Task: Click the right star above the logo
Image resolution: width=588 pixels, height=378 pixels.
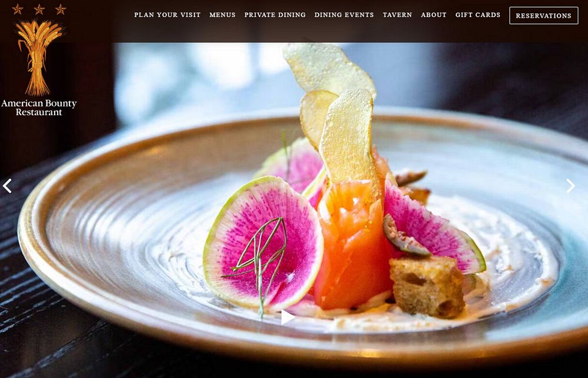Action: [61, 9]
